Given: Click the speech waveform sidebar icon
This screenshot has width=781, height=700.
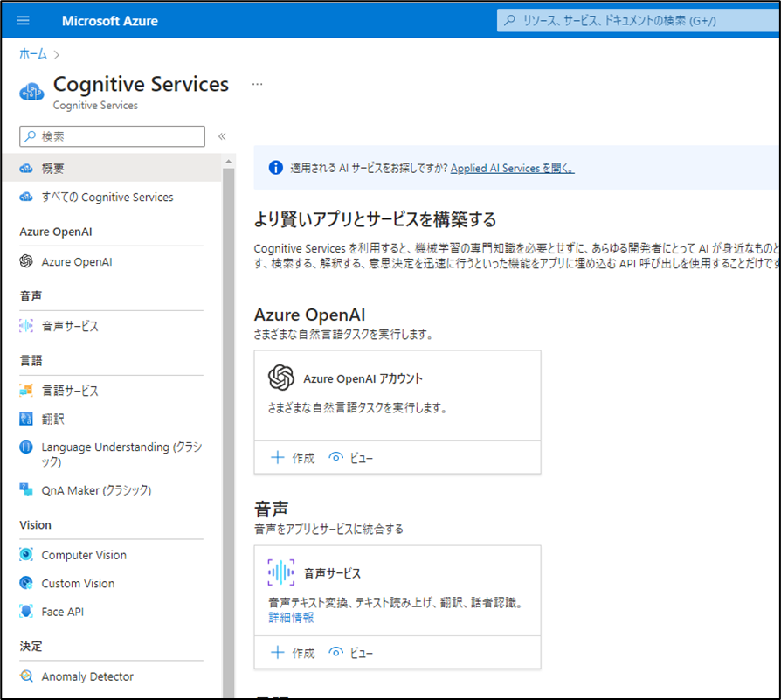Looking at the screenshot, I should 26,326.
